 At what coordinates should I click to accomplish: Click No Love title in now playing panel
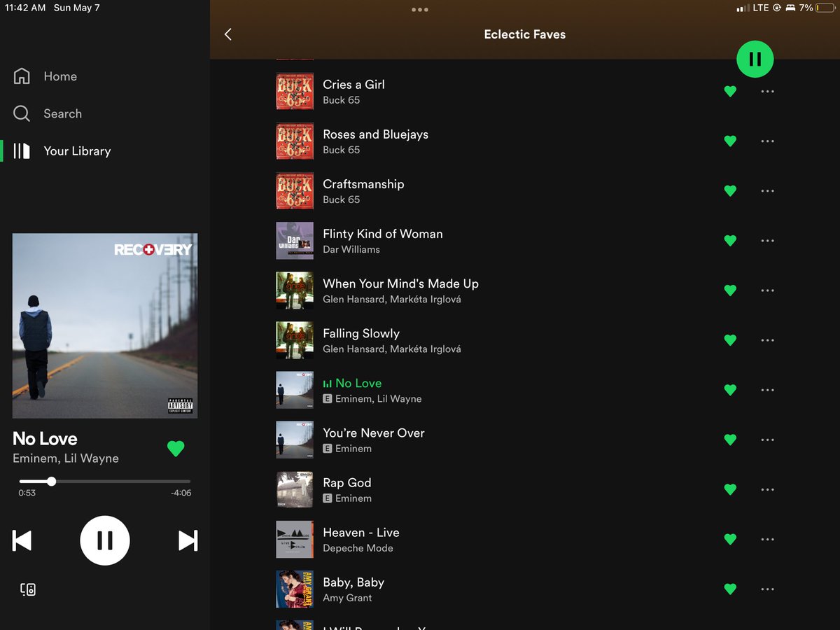click(45, 439)
